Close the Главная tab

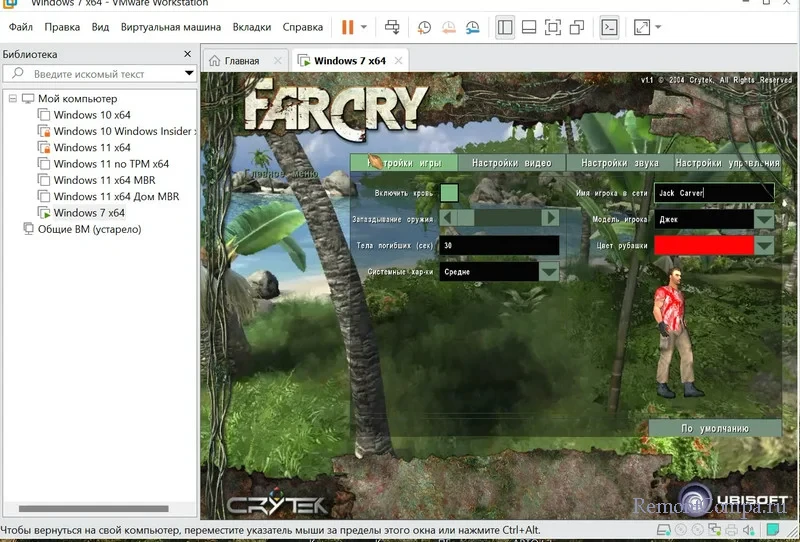pyautogui.click(x=278, y=61)
